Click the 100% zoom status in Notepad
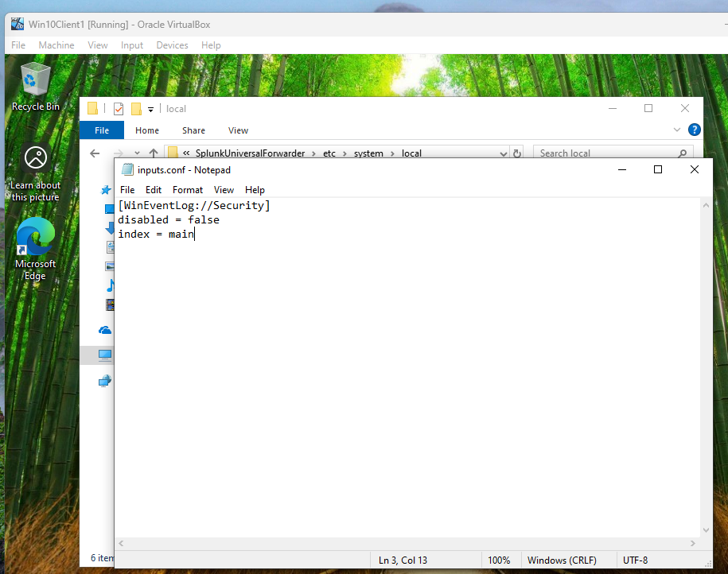 pyautogui.click(x=499, y=560)
